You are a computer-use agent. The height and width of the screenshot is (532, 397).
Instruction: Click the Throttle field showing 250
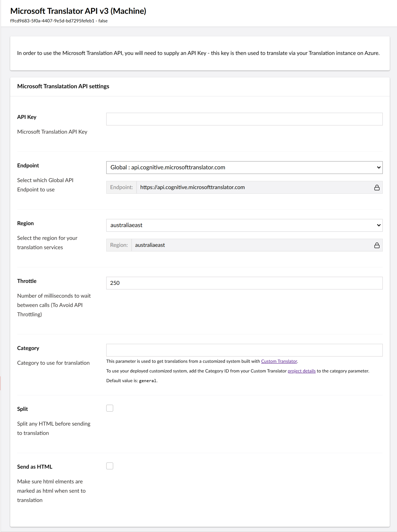[244, 283]
